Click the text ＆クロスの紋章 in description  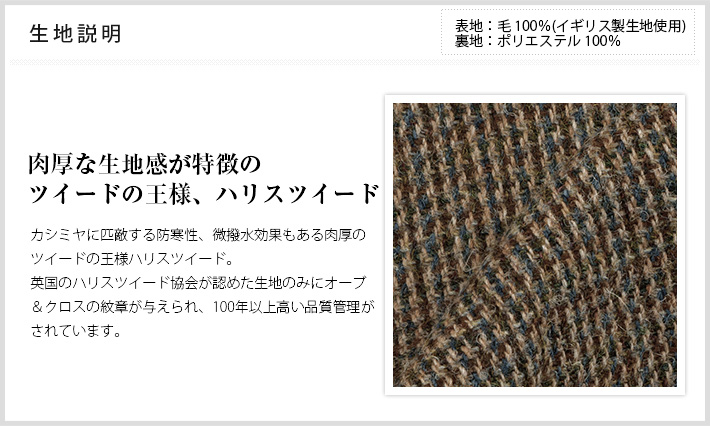point(79,307)
